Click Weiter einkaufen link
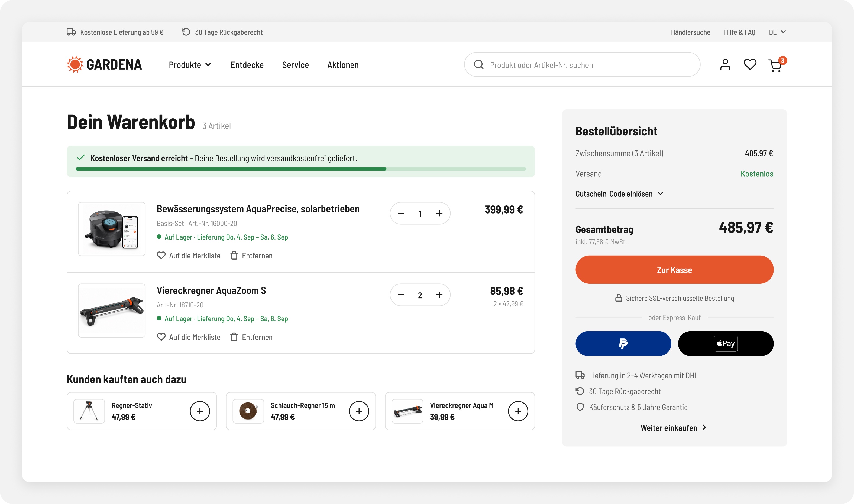Viewport: 854px width, 504px height. (x=673, y=428)
